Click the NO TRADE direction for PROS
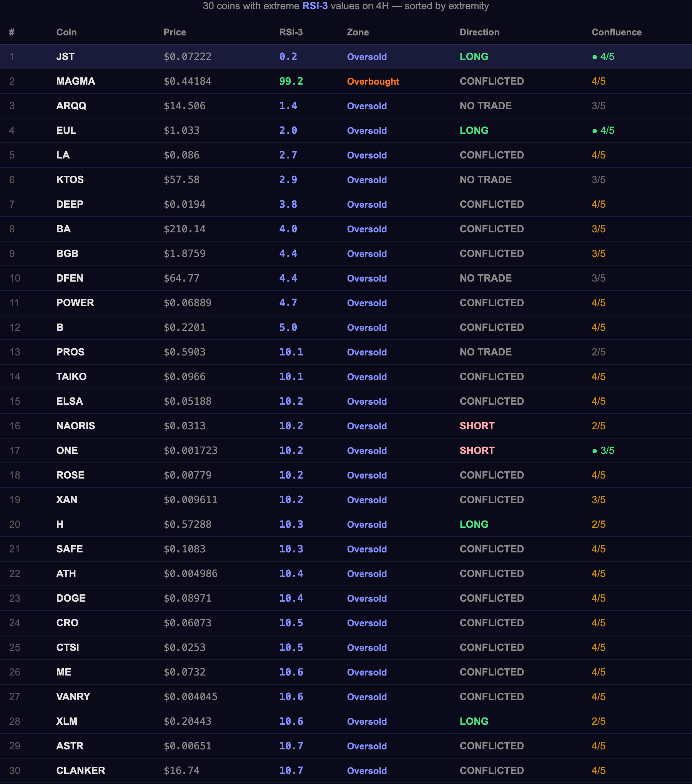692x784 pixels. point(486,352)
